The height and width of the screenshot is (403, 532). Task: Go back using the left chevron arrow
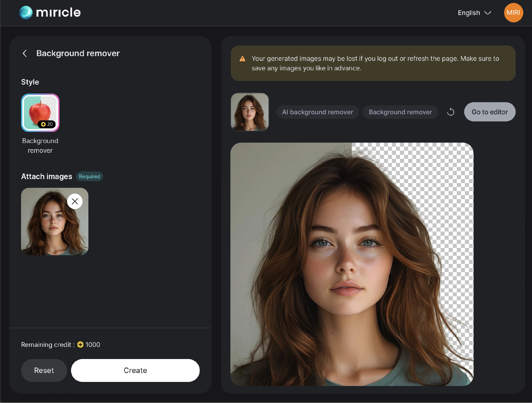point(25,53)
